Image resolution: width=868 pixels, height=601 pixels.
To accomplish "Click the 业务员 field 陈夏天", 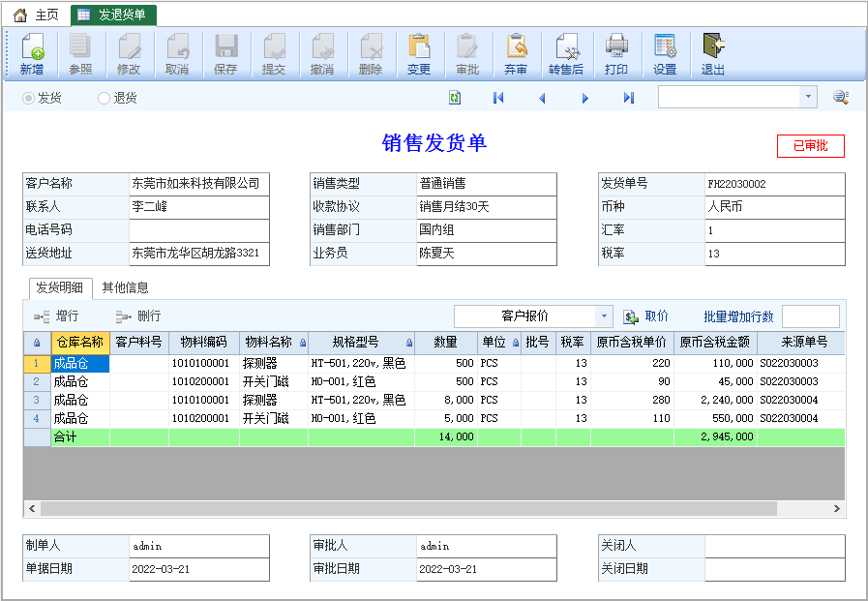I will coord(486,254).
